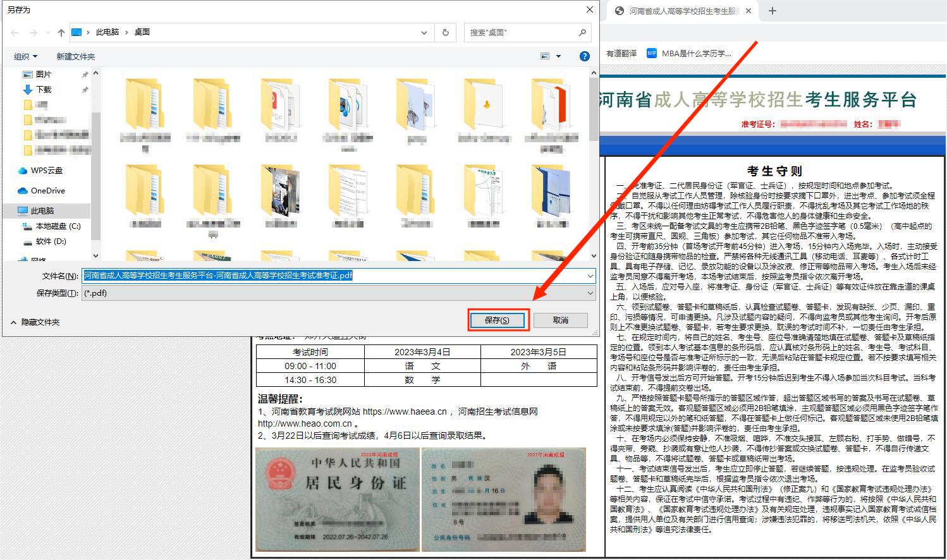Click the 取消 button
Screen dimensions: 947x560
click(560, 320)
